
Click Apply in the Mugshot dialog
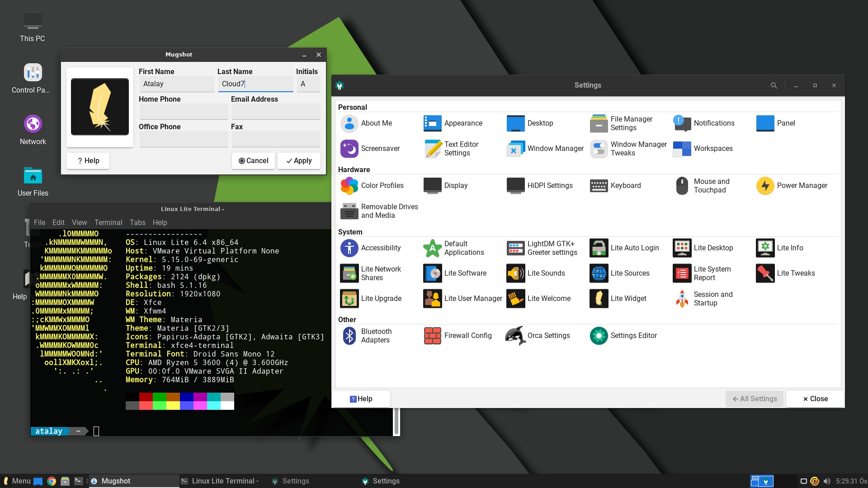coord(299,161)
